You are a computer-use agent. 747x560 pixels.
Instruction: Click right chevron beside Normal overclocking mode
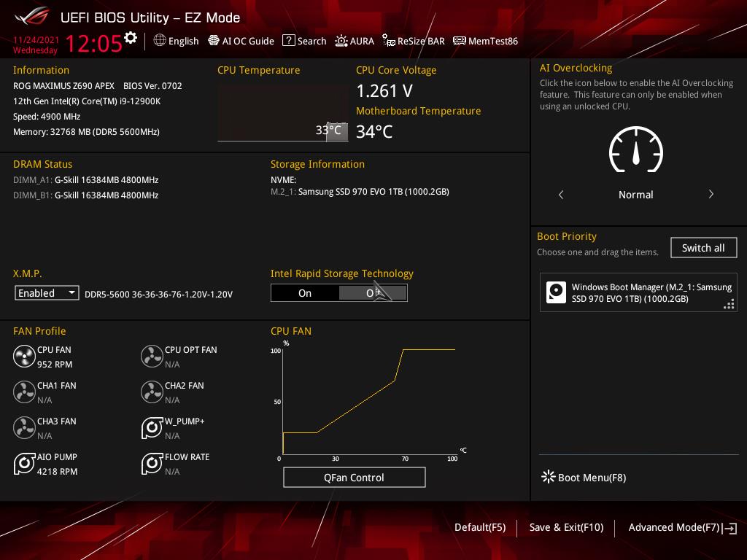click(x=711, y=195)
